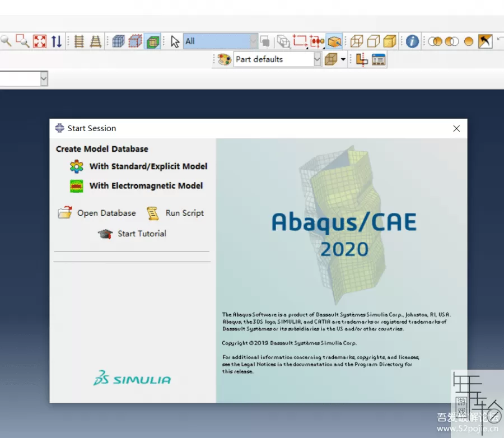The width and height of the screenshot is (504, 438).
Task: Close the Start Session dialog
Action: pos(456,129)
